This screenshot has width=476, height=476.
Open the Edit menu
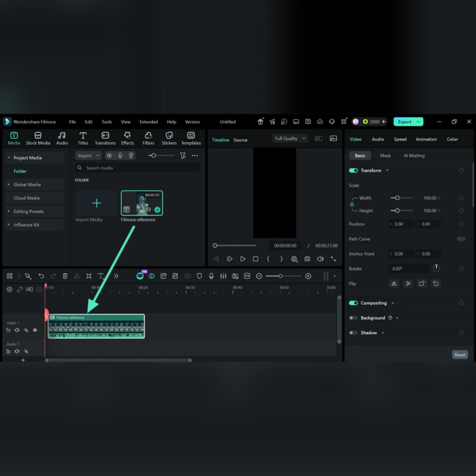[x=88, y=122]
